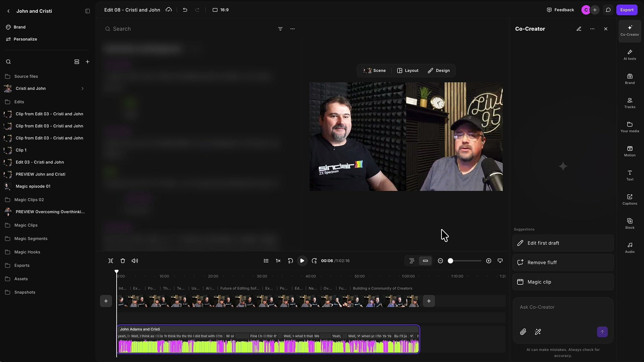Delete the selected timeline clip
This screenshot has height=362, width=644.
(123, 261)
